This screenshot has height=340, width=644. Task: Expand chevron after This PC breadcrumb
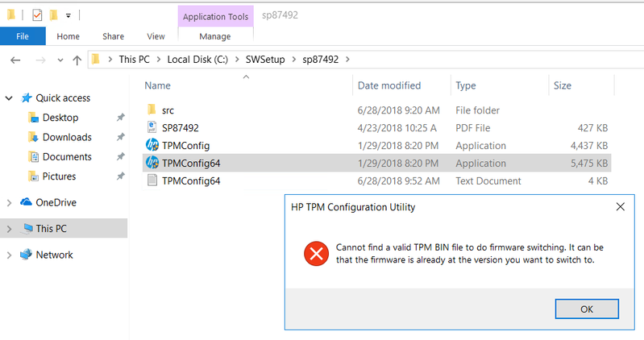(x=159, y=60)
